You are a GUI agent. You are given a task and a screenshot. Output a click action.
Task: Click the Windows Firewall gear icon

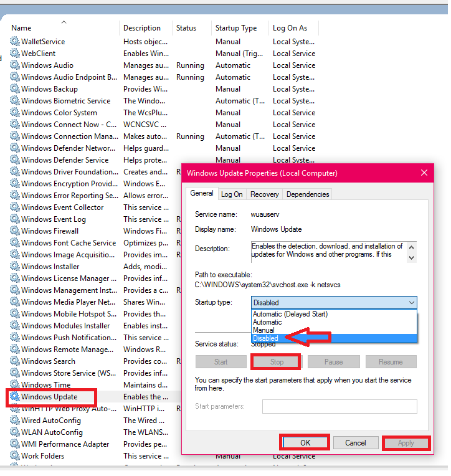[x=14, y=231]
